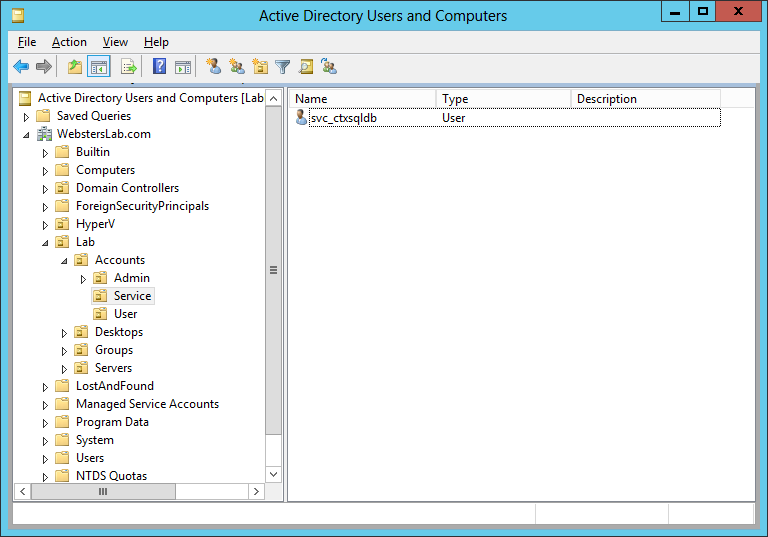Expand the Saved Queries node
The image size is (768, 537).
coord(27,117)
